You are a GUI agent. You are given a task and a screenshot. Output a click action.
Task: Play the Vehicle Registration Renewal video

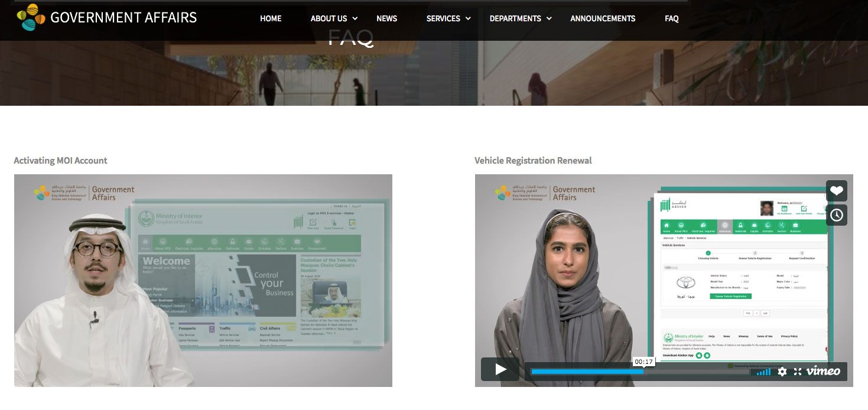(500, 370)
